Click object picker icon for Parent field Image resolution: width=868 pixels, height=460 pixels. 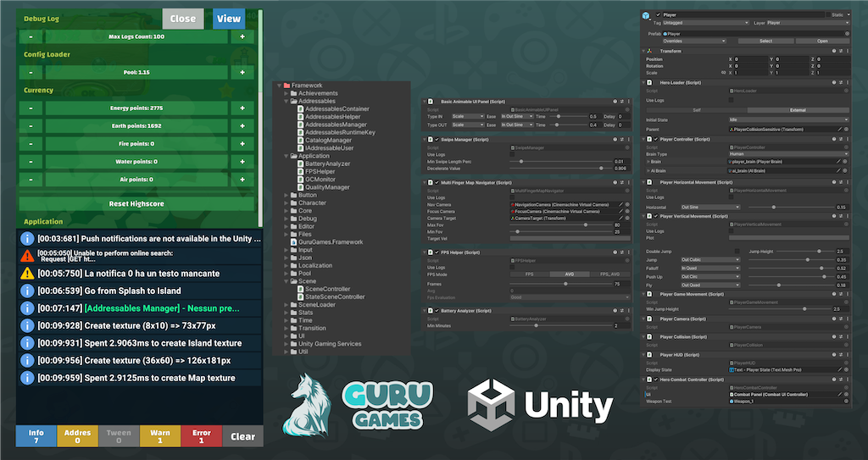pos(846,129)
